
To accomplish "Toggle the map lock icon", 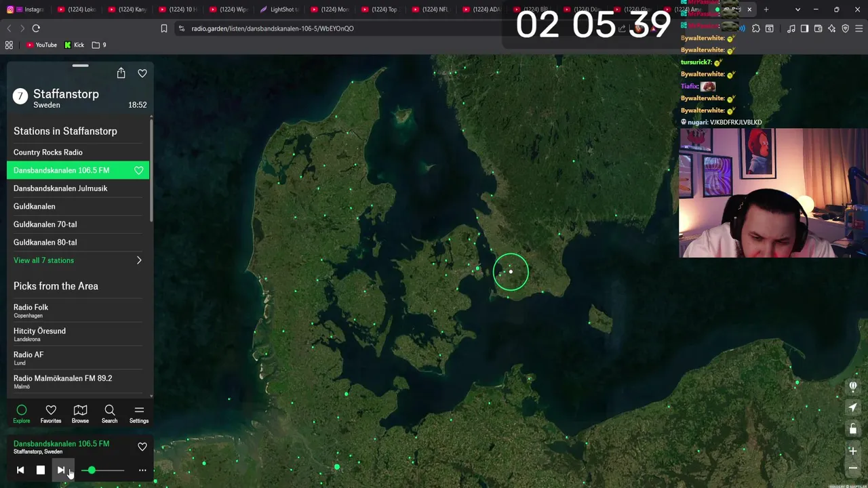I will (x=853, y=429).
